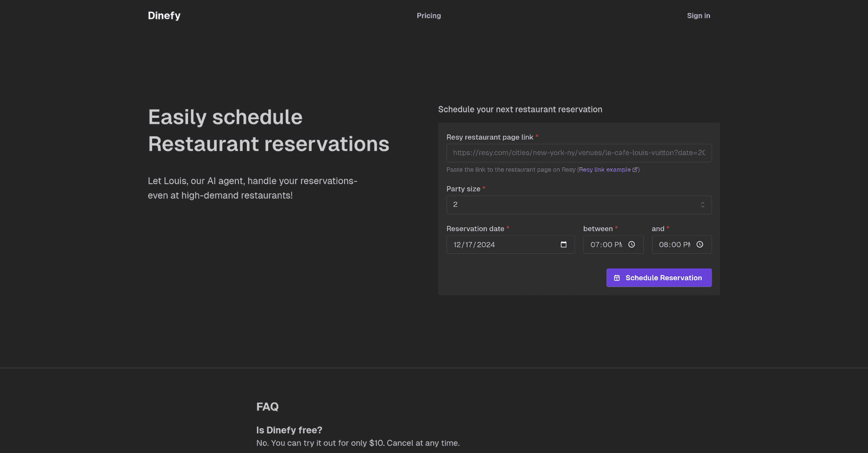
Task: Open the Party size selector
Action: pyautogui.click(x=579, y=204)
